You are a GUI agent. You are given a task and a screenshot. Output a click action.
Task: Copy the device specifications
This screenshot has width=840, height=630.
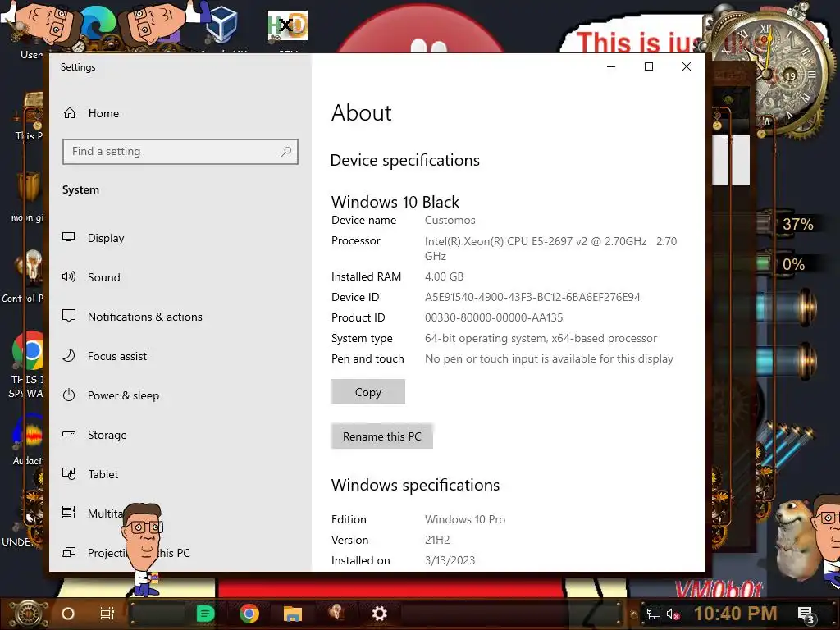click(x=368, y=392)
